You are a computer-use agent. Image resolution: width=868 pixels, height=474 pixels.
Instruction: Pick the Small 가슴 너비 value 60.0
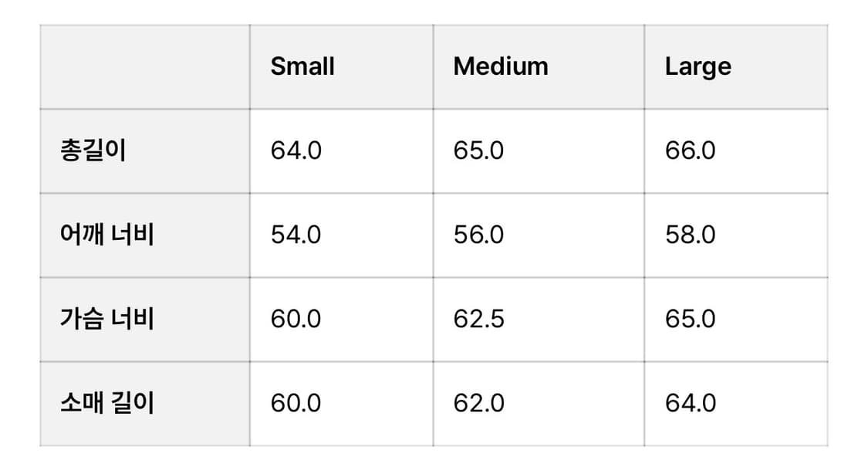(296, 319)
